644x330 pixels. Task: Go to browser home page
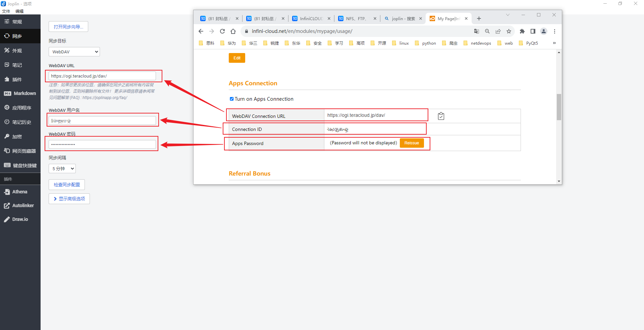click(233, 31)
